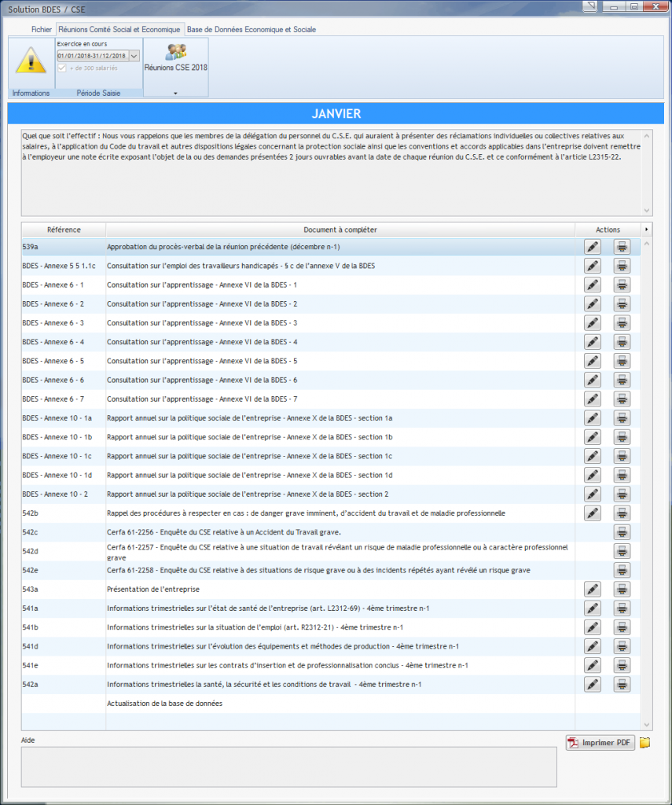Open the Fichier menu
The height and width of the screenshot is (805, 672).
[42, 29]
